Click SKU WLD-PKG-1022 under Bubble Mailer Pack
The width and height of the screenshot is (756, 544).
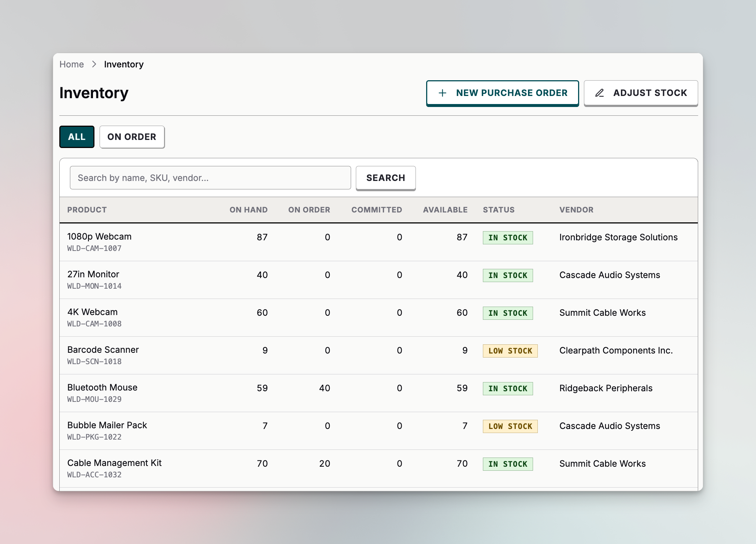(94, 437)
